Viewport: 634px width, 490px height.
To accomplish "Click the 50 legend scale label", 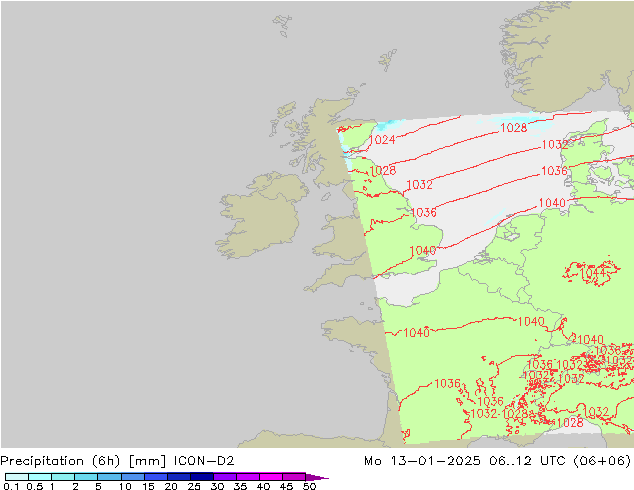I will coord(310,486).
